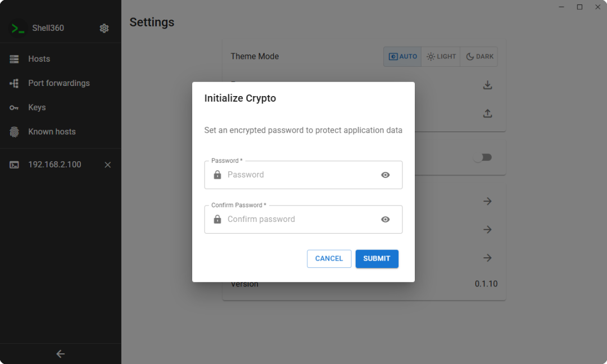This screenshot has height=364, width=607.
Task: Open the Keys page
Action: (x=37, y=107)
